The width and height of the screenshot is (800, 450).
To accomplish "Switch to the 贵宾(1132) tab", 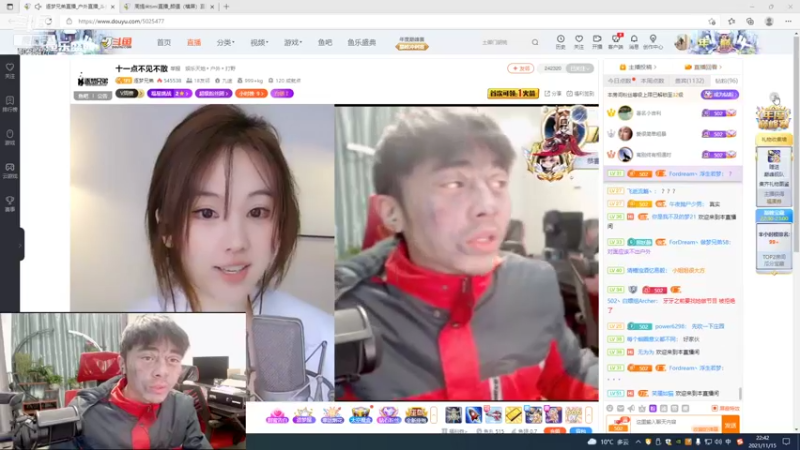I will click(689, 81).
